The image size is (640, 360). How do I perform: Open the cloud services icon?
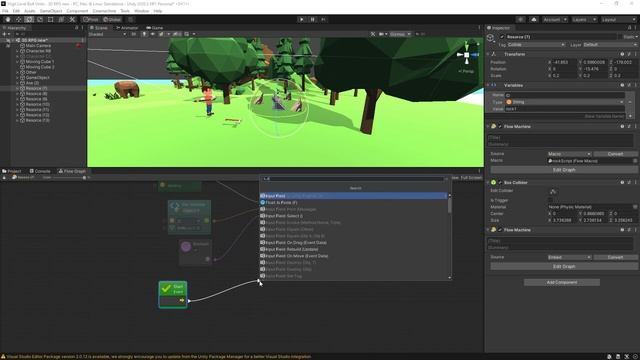(534, 20)
